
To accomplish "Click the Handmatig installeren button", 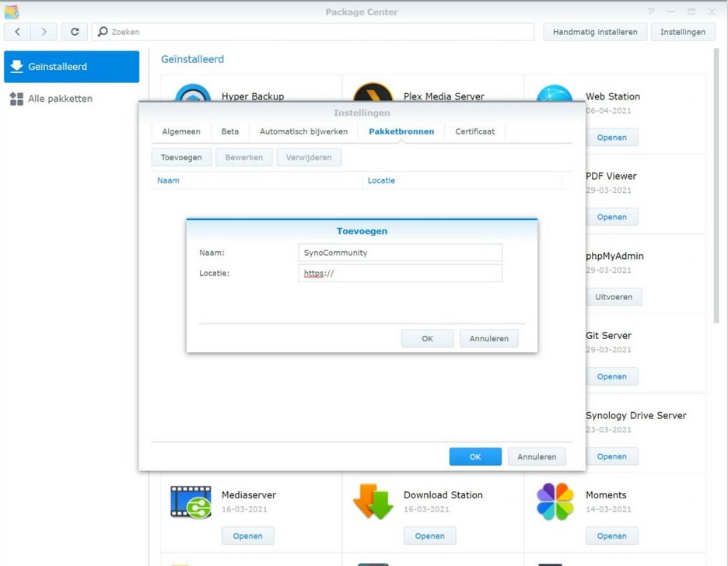I will click(x=595, y=32).
